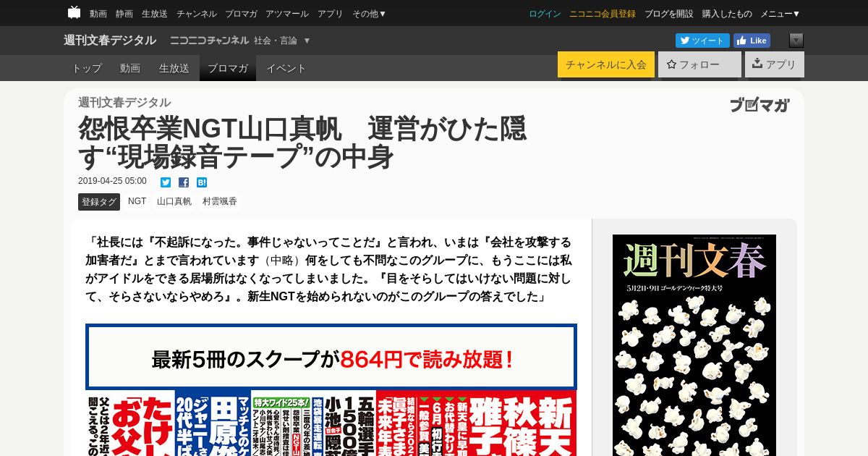Screen dimensions: 868x456
Task: Open the 週刊文春 magazine cover image
Action: [694, 345]
